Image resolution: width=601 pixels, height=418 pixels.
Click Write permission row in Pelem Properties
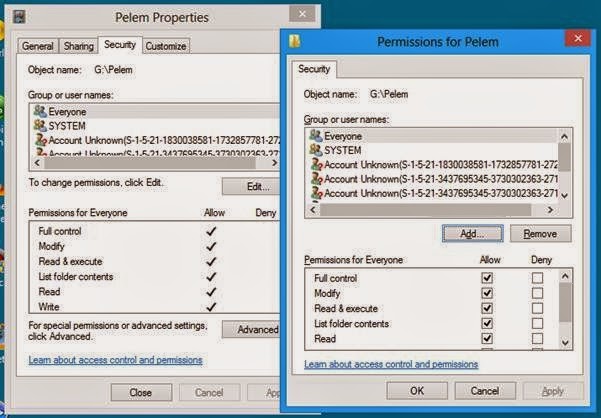coord(153,307)
